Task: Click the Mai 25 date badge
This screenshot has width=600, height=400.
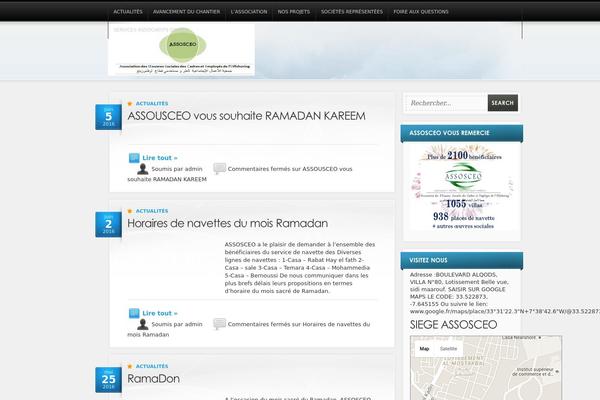Action: (108, 380)
